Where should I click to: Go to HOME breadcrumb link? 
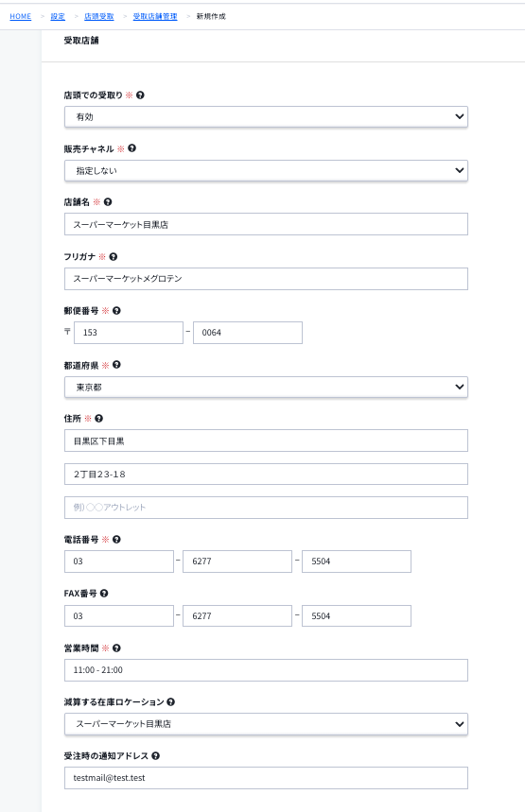(20, 17)
